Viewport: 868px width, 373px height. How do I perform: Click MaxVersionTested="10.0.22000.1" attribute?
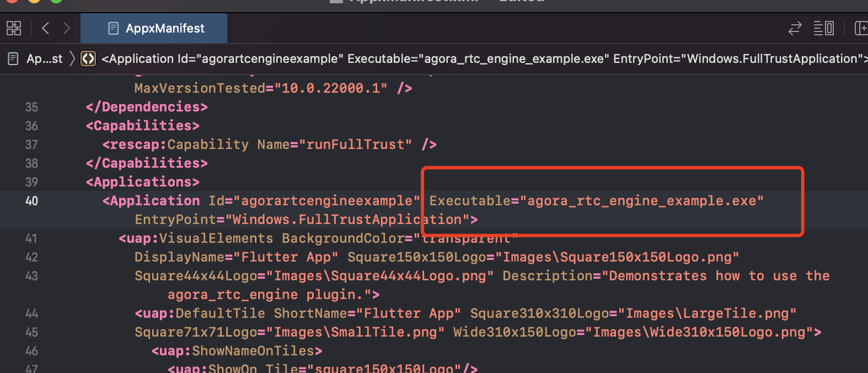(x=261, y=88)
